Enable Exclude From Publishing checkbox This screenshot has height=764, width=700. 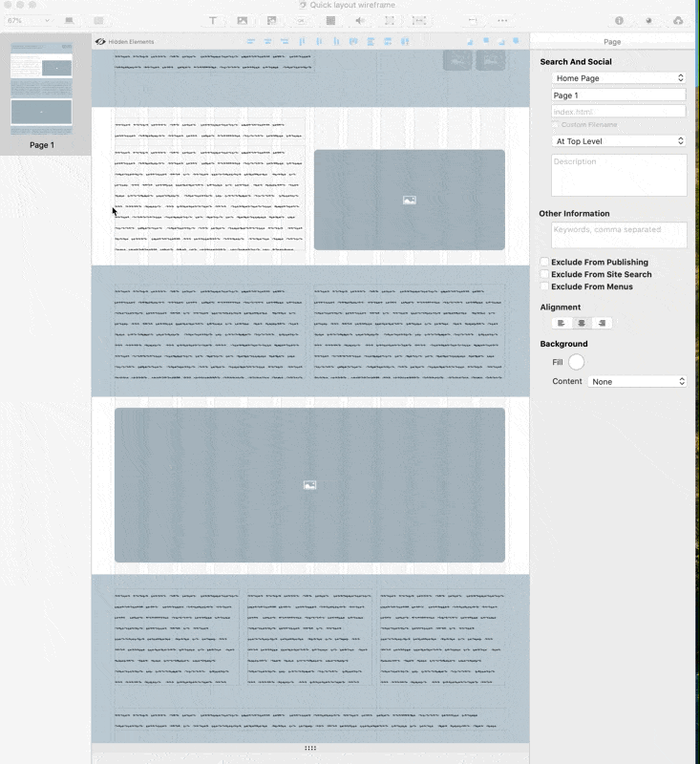pyautogui.click(x=544, y=262)
